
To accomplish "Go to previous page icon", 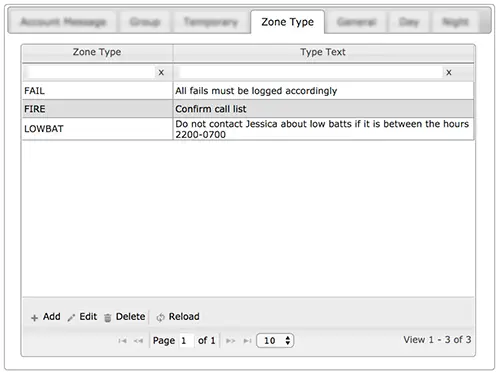I will 138,341.
